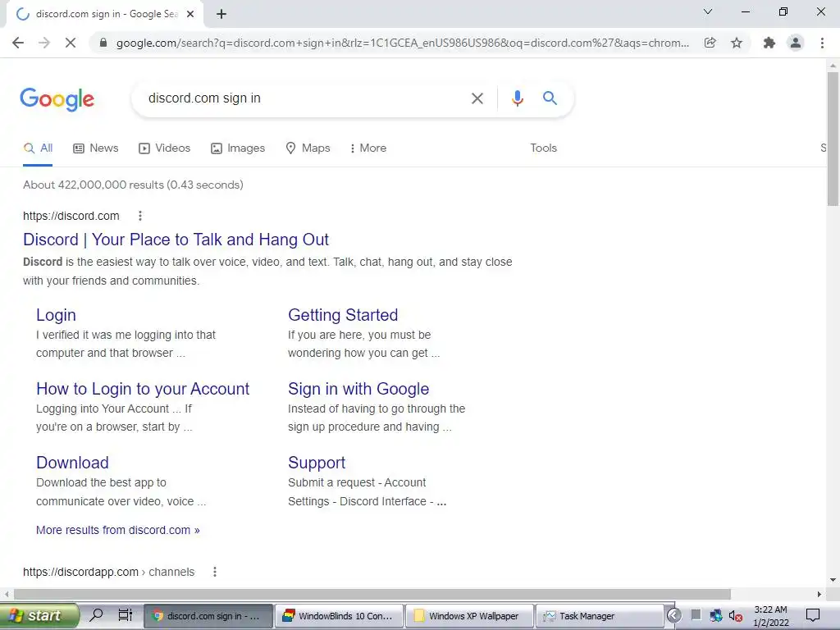Open the Chrome profile avatar

[796, 43]
